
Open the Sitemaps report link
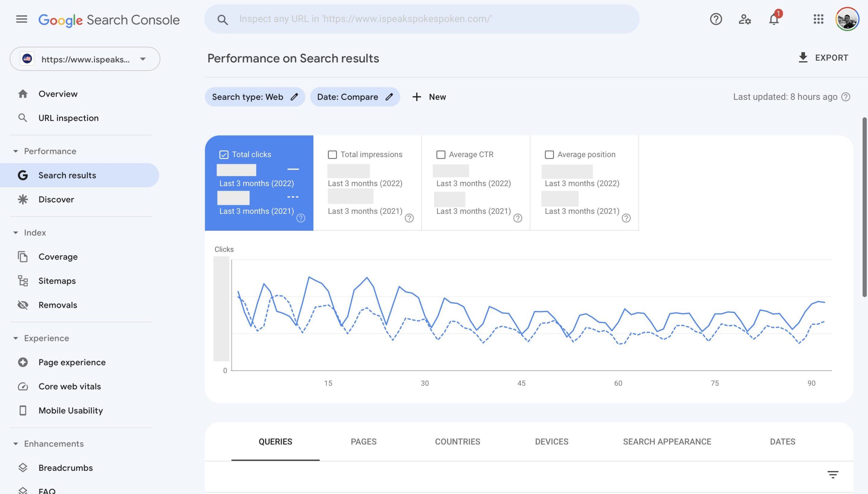57,281
